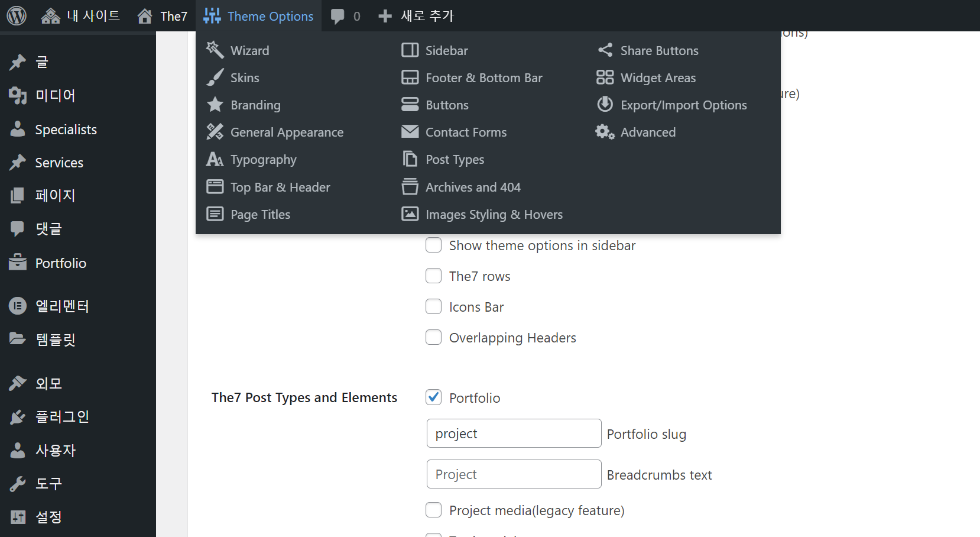The image size is (980, 537).
Task: Focus the Breadcrumbs text input field
Action: point(514,474)
